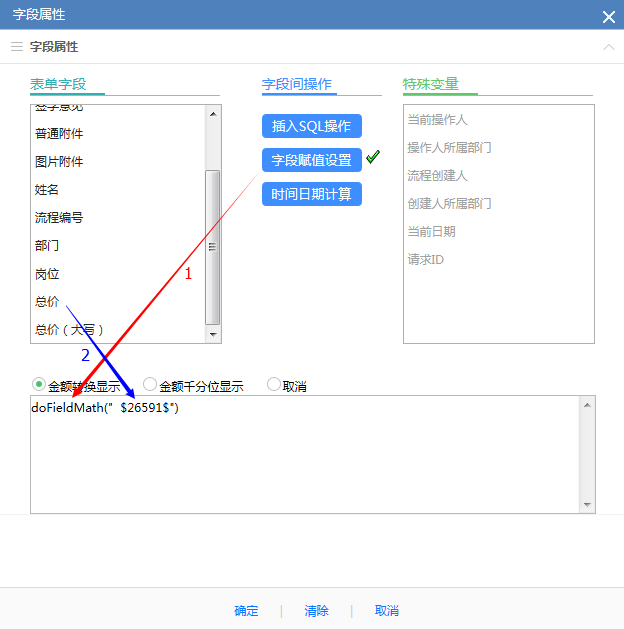Select 总价 in the form field list

pyautogui.click(x=47, y=301)
